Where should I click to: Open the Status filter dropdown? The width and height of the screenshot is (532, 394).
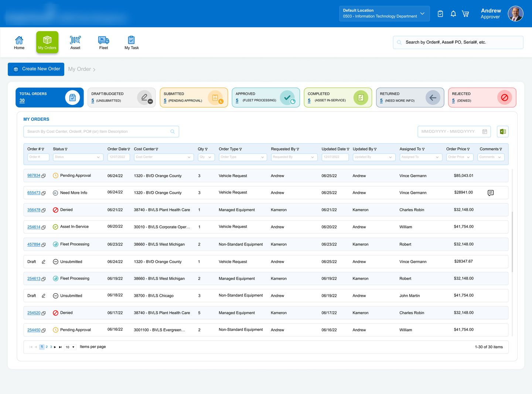coord(78,157)
